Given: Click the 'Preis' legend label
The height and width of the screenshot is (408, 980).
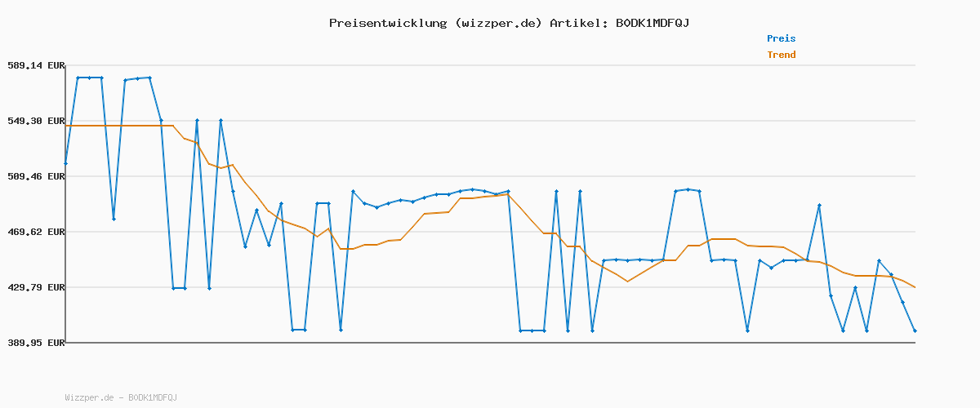Looking at the screenshot, I should [x=781, y=38].
